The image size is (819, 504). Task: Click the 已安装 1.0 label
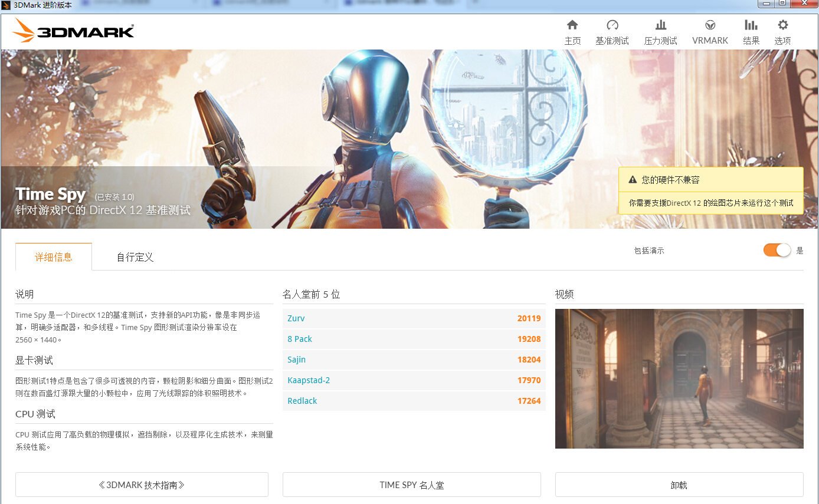click(115, 197)
